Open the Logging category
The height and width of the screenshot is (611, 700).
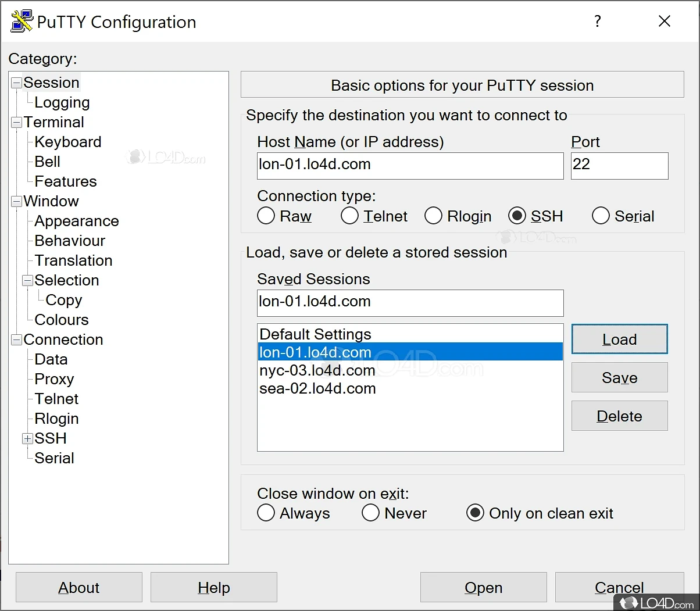(x=62, y=102)
